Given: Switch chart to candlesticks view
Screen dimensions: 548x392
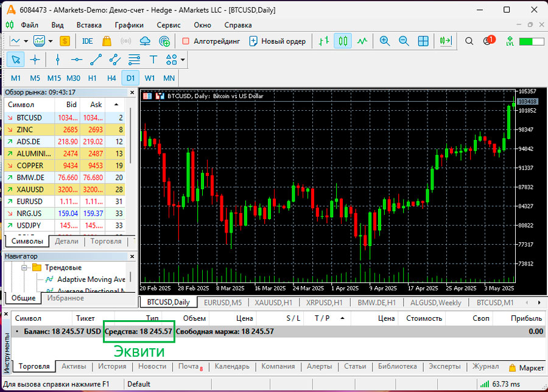Looking at the screenshot, I should pyautogui.click(x=343, y=41).
